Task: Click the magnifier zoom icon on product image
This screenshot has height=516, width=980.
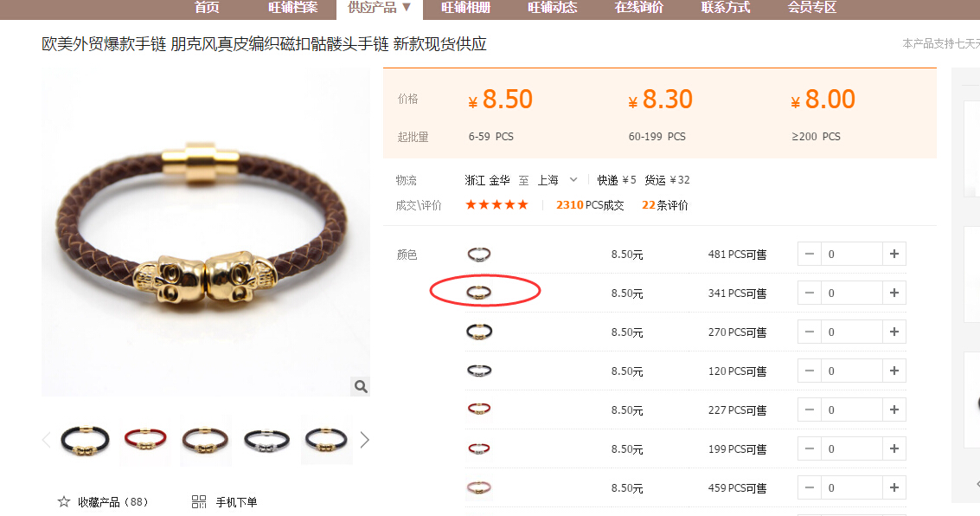Action: [360, 386]
